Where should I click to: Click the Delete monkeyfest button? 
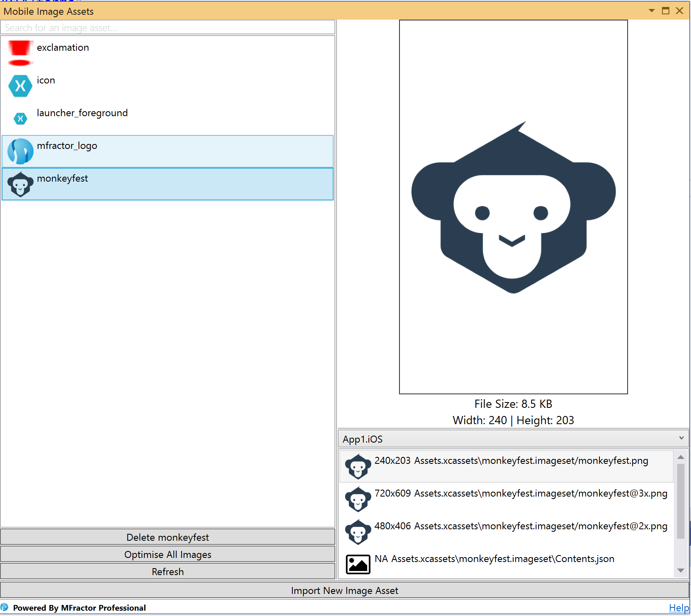click(x=168, y=537)
